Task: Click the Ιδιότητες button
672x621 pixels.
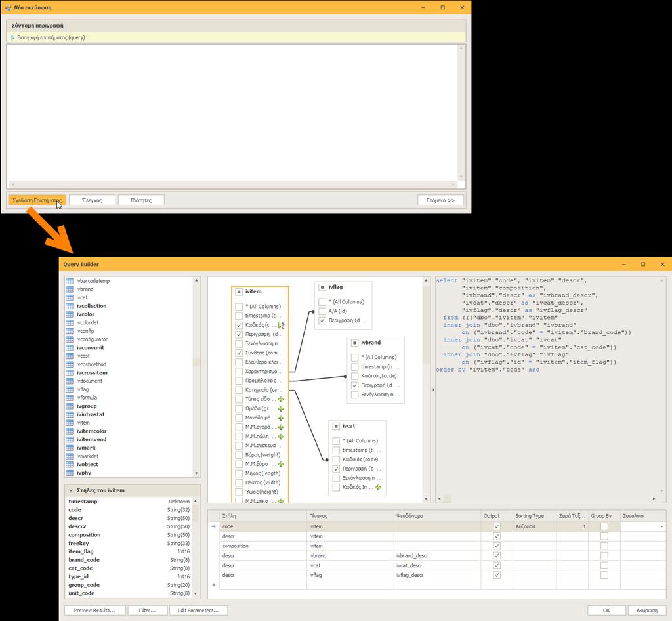Action: 141,200
